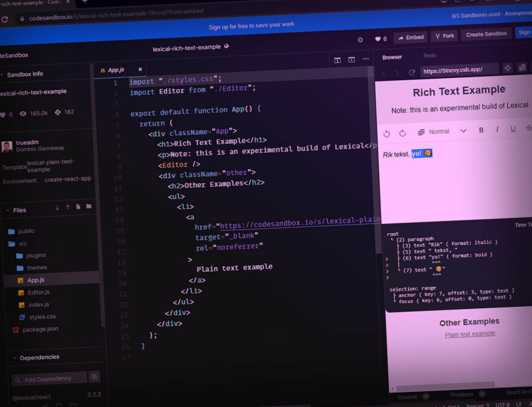Close the App.js editor tab
Screen dimensions: 532x407
(140, 69)
